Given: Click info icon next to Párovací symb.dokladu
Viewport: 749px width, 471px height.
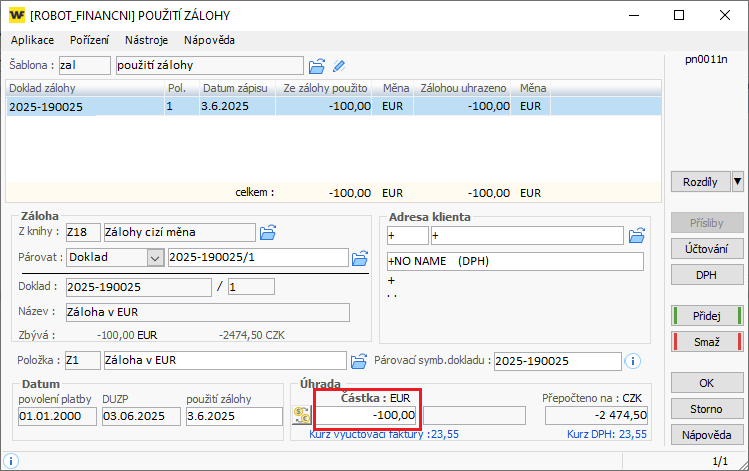Looking at the screenshot, I should [x=632, y=360].
